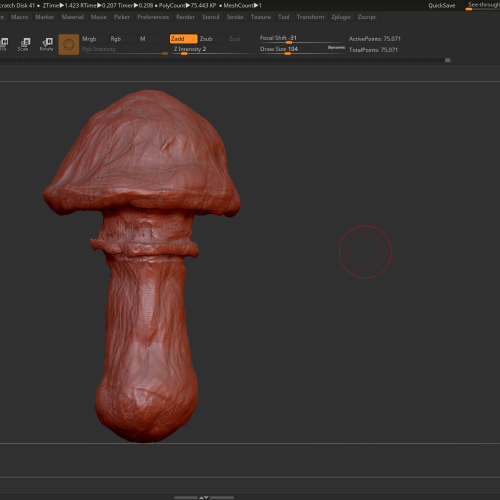500x500 pixels.
Task: Select the Move icon left of Scale
Action: (x=4, y=44)
